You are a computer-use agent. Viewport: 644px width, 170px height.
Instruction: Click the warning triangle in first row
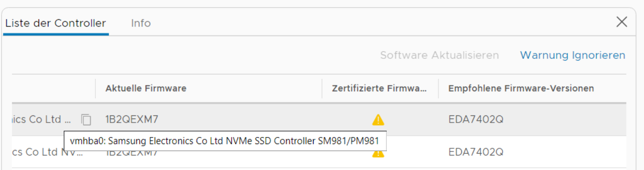(378, 119)
